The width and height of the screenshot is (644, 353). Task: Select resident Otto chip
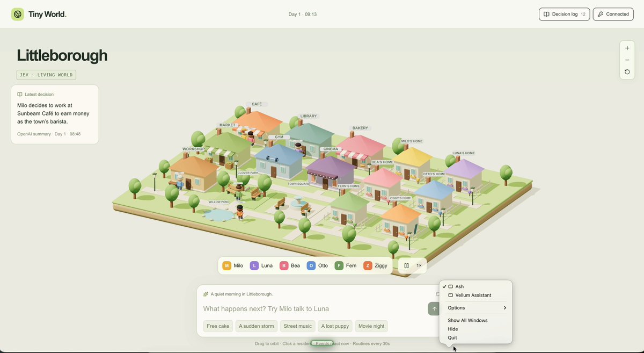click(317, 265)
